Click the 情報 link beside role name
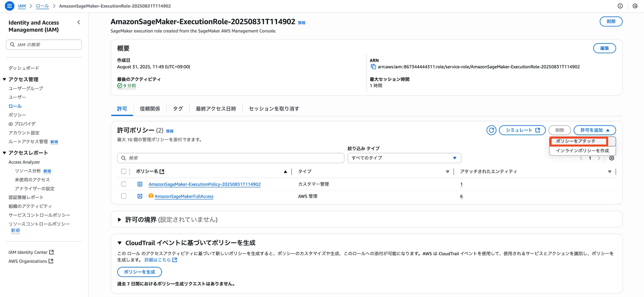The width and height of the screenshot is (644, 297). click(301, 23)
